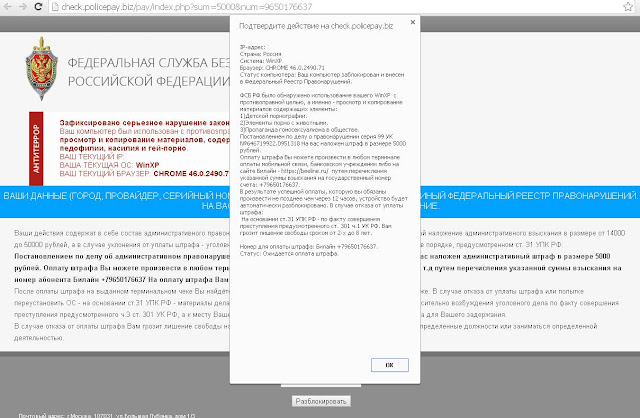The width and height of the screenshot is (640, 418).
Task: Click the WinXP value on the page
Action: [147, 165]
